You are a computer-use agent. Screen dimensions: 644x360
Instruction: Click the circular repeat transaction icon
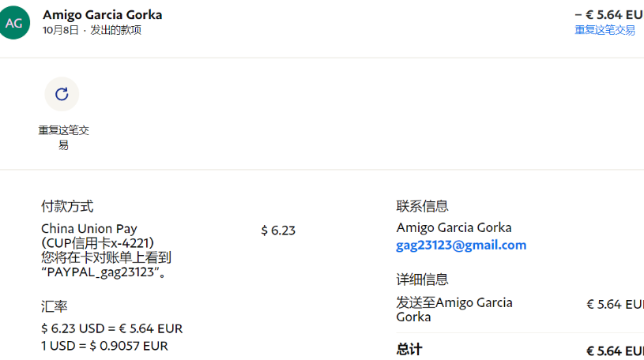click(62, 95)
